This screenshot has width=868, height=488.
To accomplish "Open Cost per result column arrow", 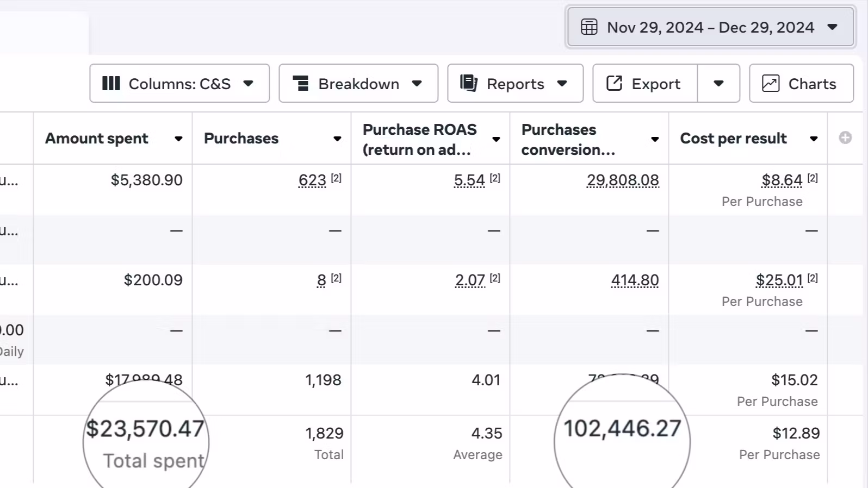I will tap(814, 139).
